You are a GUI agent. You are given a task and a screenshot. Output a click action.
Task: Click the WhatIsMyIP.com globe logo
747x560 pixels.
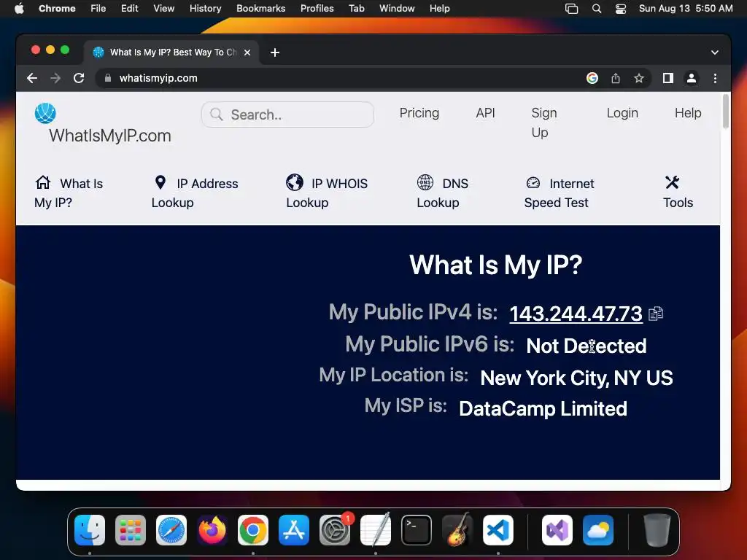click(x=45, y=113)
